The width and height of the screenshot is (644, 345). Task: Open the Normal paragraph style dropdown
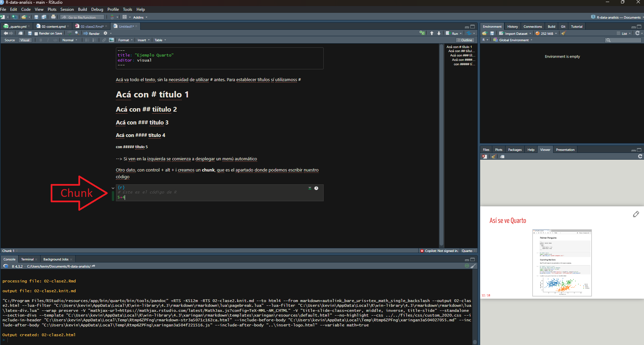pyautogui.click(x=70, y=40)
